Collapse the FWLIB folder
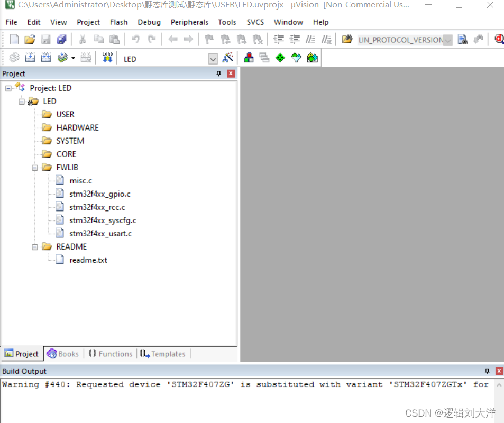 35,168
